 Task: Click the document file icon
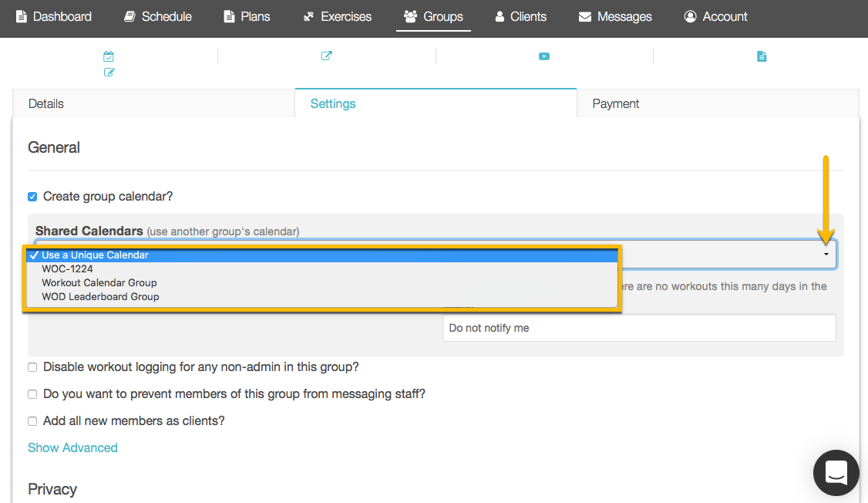(762, 56)
